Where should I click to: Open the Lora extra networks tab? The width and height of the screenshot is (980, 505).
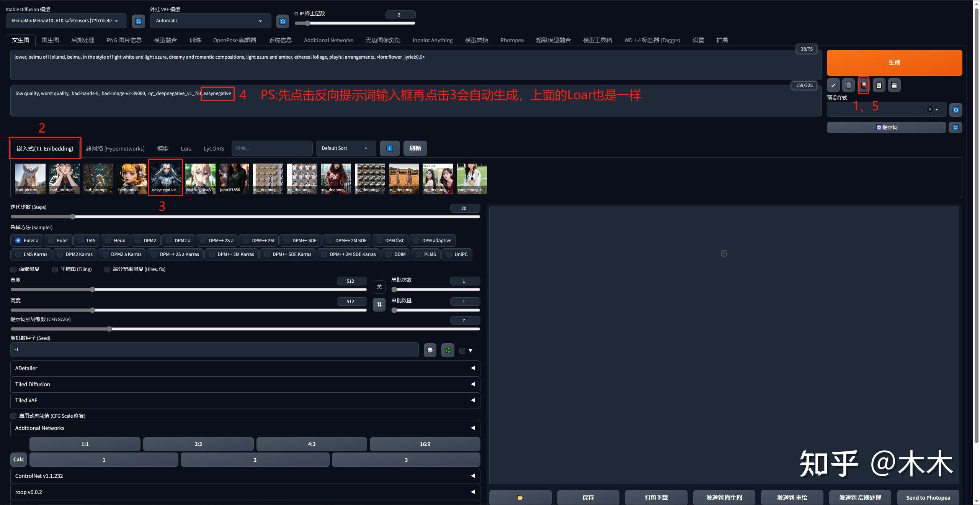(x=186, y=149)
